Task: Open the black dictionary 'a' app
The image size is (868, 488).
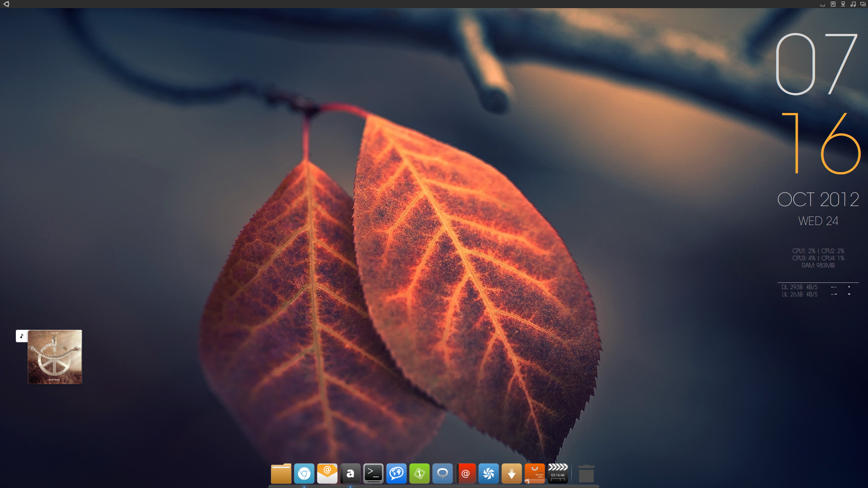Action: tap(350, 474)
